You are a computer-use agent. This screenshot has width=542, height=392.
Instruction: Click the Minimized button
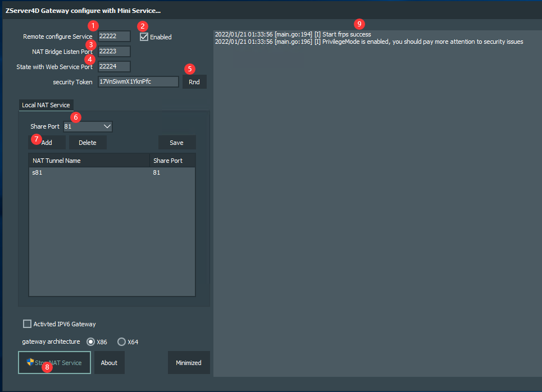pos(188,363)
